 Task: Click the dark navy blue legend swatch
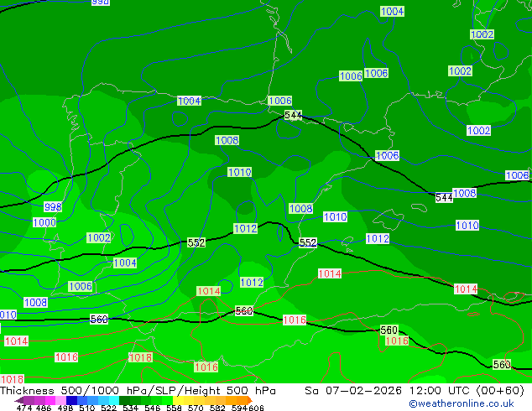click(x=71, y=400)
